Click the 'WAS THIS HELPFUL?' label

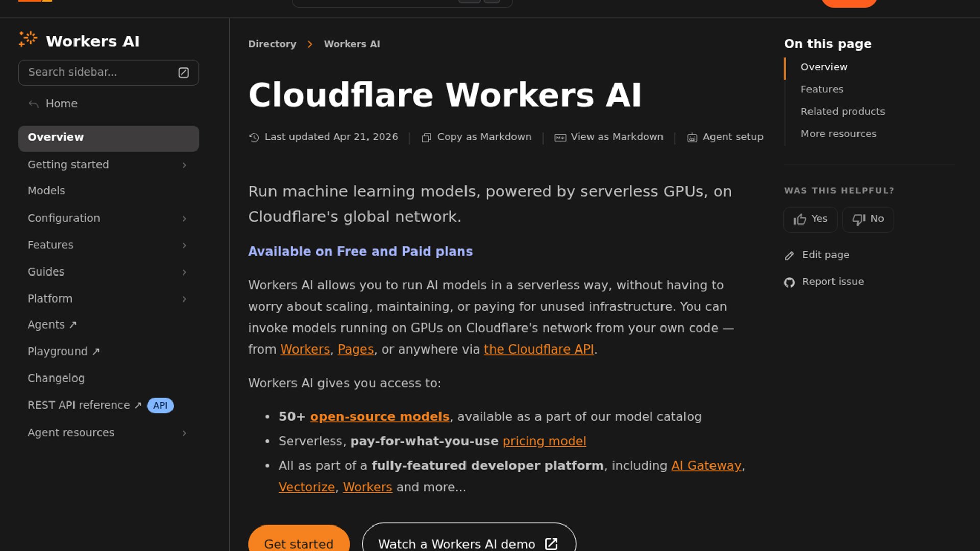pyautogui.click(x=839, y=191)
